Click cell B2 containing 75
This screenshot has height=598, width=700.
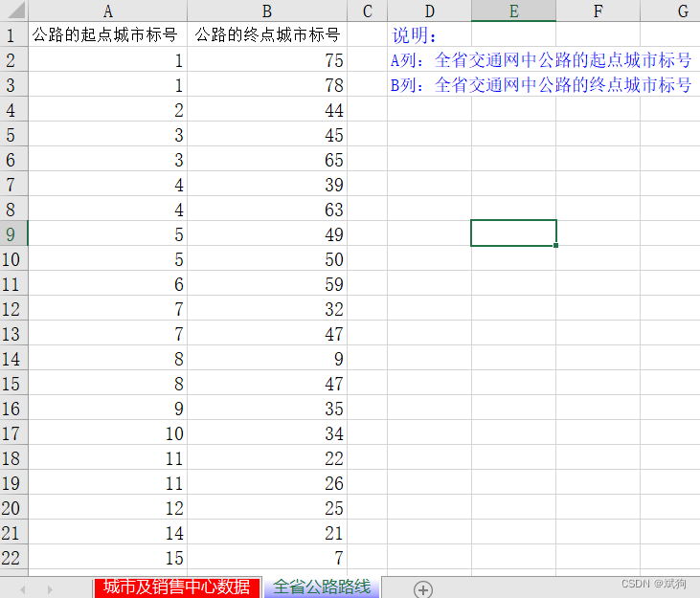pos(267,59)
